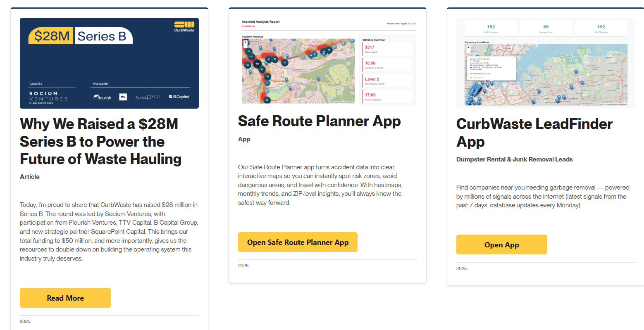Close the company info popup on LeadFinder map
Screen dimensions: 644x330
pyautogui.click(x=514, y=58)
